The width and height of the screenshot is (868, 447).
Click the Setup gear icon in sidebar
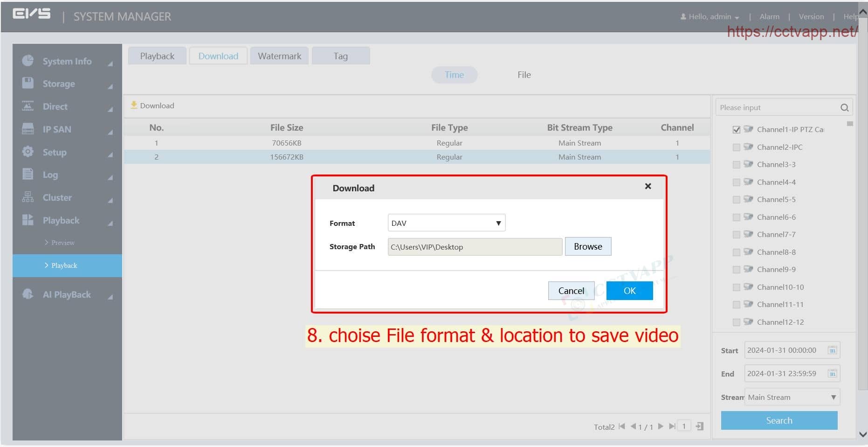tap(28, 152)
